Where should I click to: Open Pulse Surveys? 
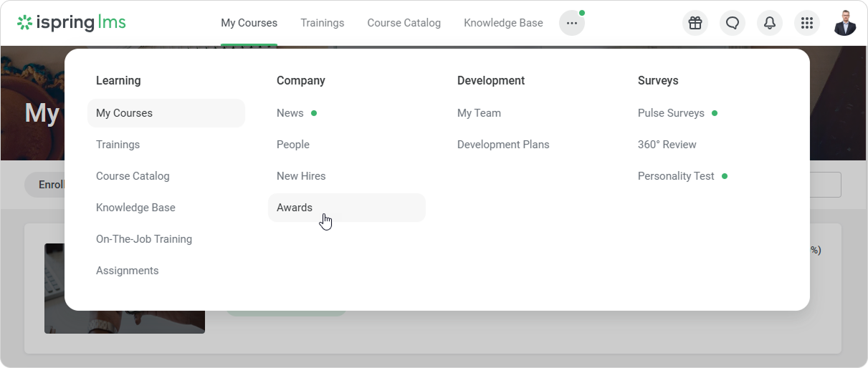coord(671,113)
